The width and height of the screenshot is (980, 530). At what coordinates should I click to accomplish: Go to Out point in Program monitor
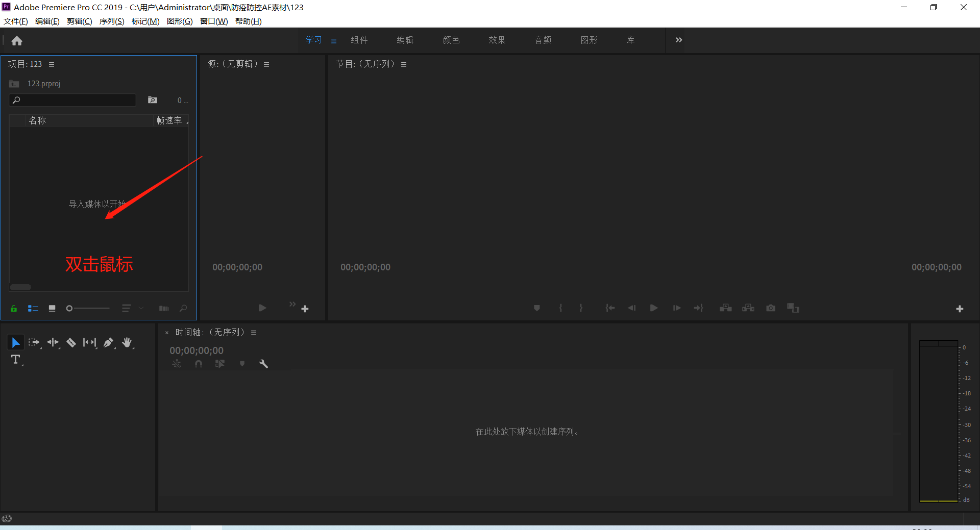[x=699, y=308]
